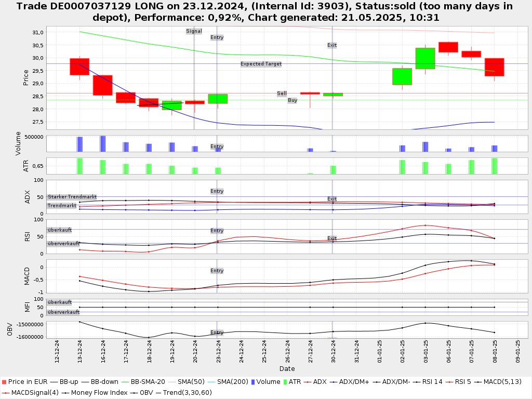This screenshot has height=399, width=532.
Task: Click the red Price in EUR legend marker
Action: tap(4, 382)
